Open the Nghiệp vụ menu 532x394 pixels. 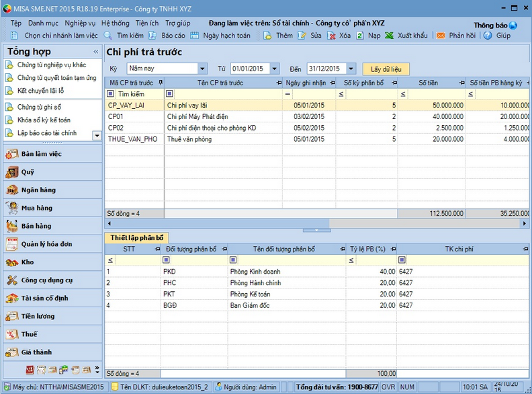click(x=80, y=23)
